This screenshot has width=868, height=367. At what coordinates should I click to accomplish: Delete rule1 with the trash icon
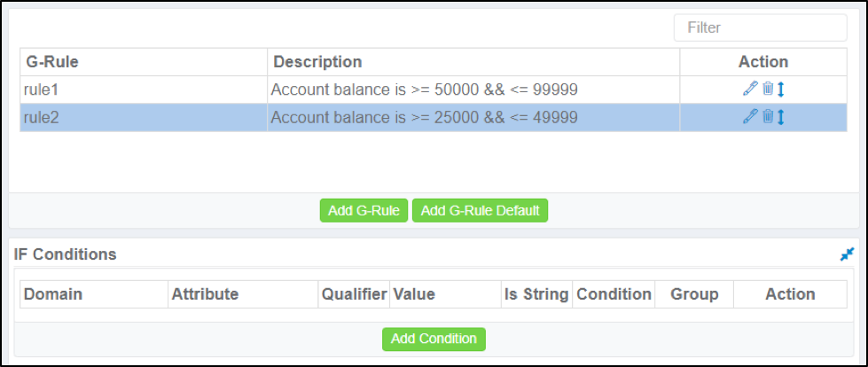(768, 89)
